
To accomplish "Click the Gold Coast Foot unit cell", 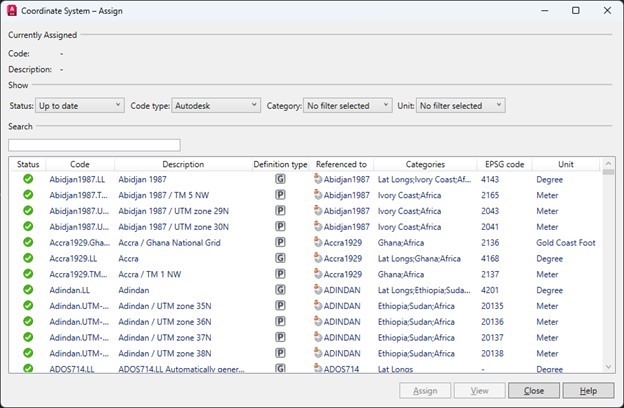I will click(x=566, y=242).
